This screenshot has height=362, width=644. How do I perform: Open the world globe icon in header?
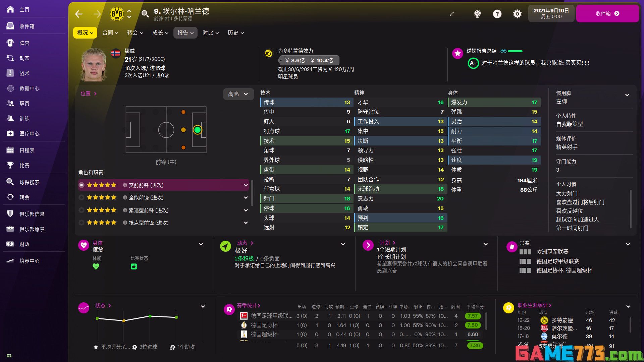(x=477, y=14)
